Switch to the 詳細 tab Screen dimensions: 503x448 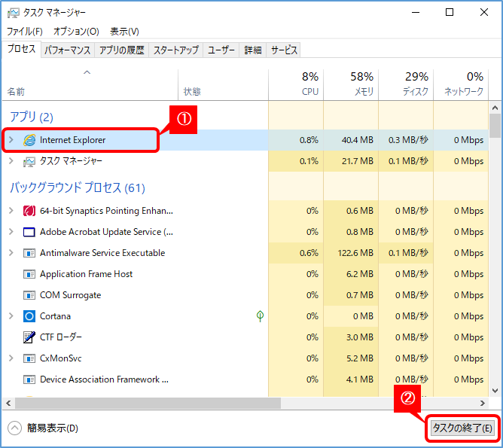tap(253, 50)
